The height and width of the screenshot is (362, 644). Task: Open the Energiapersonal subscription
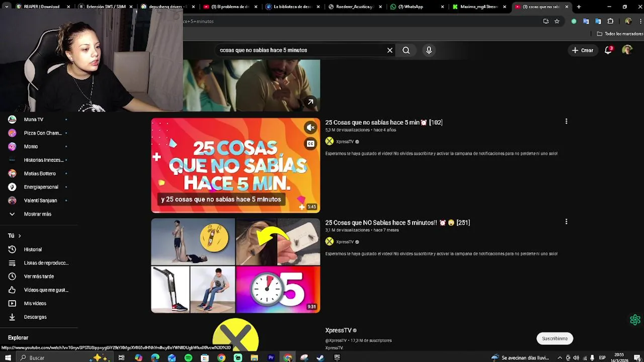tap(39, 187)
